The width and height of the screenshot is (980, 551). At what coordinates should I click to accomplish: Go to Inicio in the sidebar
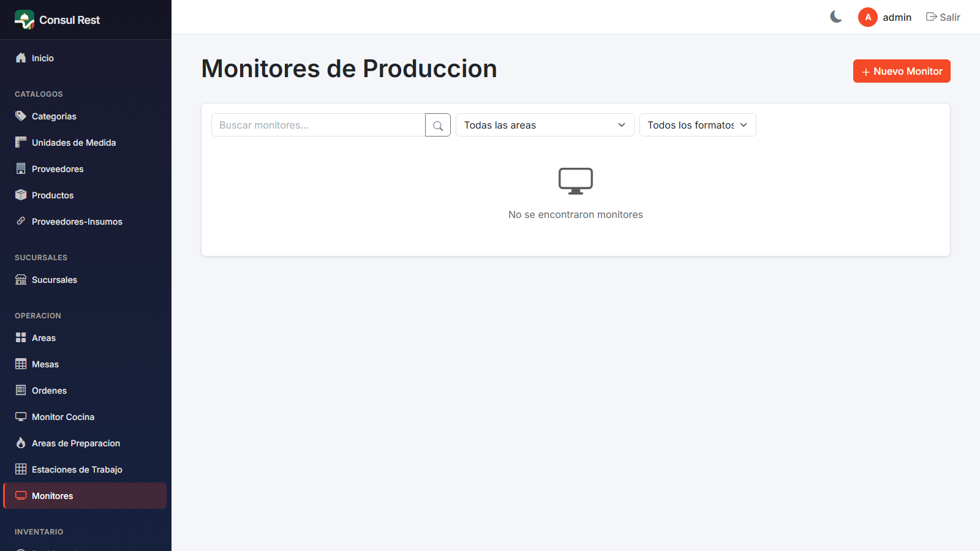tap(85, 58)
